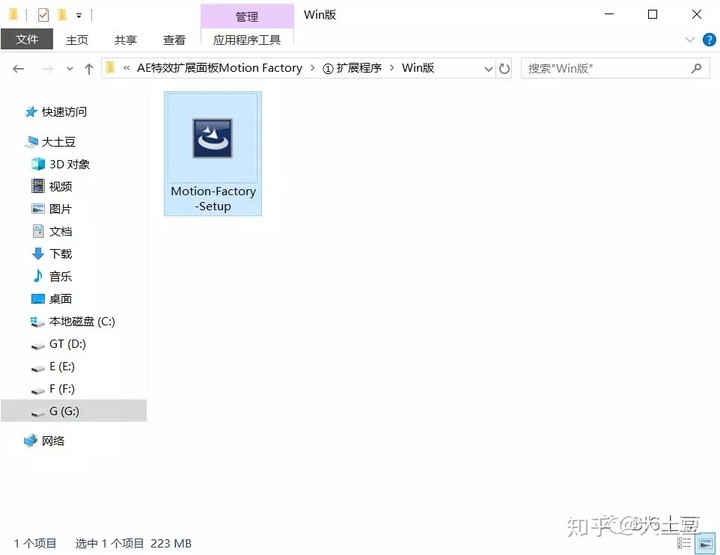720x555 pixels.
Task: Switch to the 共享 ribbon tab
Action: [x=125, y=40]
